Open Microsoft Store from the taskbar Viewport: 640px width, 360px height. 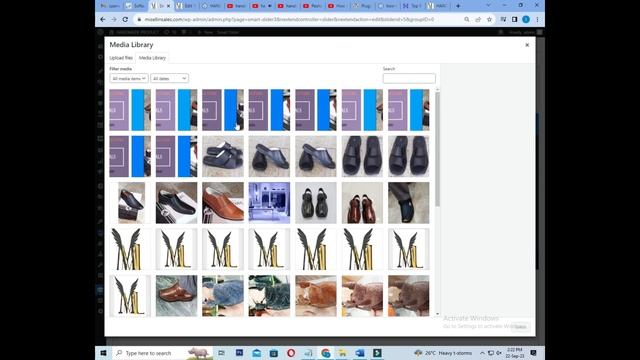[x=274, y=353]
